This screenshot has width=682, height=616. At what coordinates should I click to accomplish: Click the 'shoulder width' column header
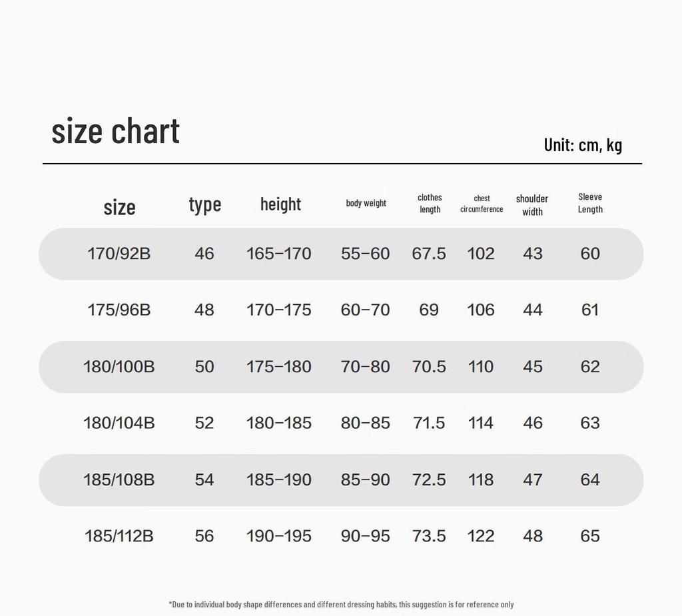532,205
